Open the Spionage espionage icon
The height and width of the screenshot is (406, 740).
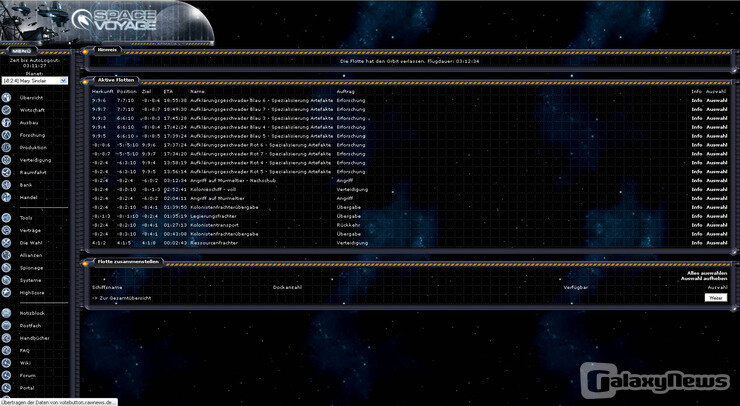[x=6, y=268]
